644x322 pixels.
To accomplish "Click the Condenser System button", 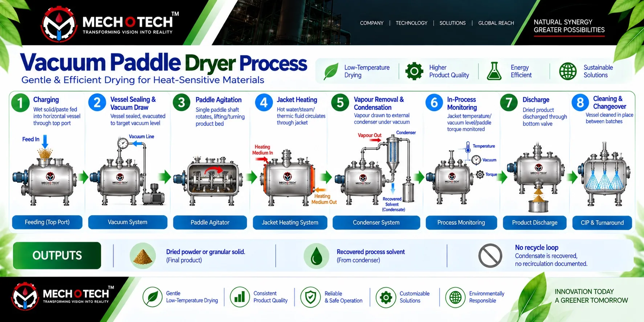I will pyautogui.click(x=376, y=223).
